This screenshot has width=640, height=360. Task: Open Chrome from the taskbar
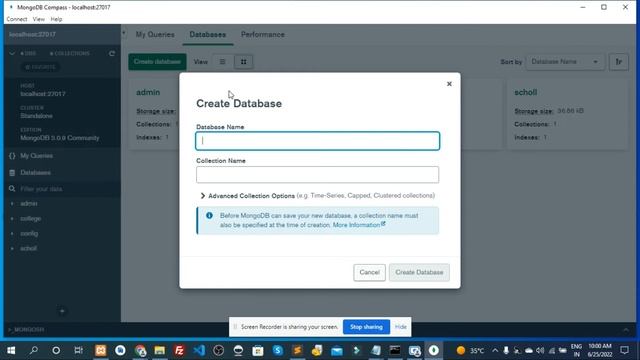(x=140, y=350)
